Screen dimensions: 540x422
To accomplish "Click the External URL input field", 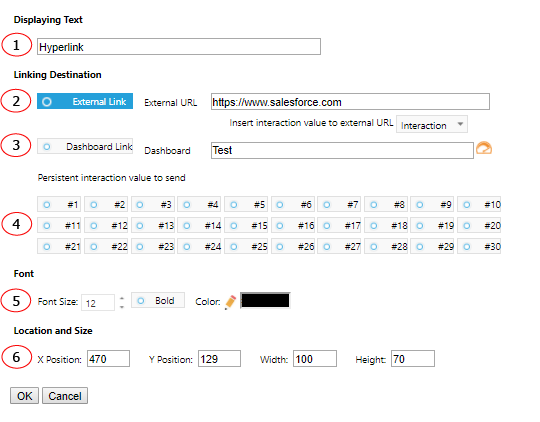I will 350,102.
